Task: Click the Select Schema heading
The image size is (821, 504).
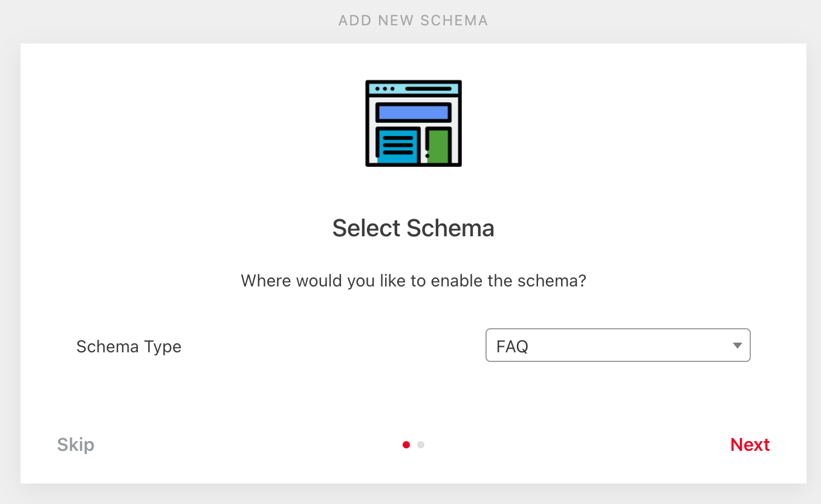Action: [x=414, y=228]
